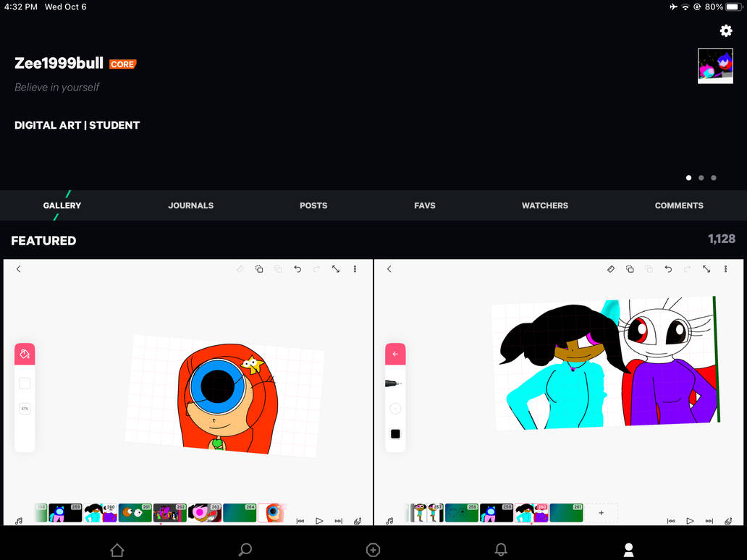Image resolution: width=747 pixels, height=560 pixels.
Task: Jump to second profile page dot
Action: (x=701, y=177)
